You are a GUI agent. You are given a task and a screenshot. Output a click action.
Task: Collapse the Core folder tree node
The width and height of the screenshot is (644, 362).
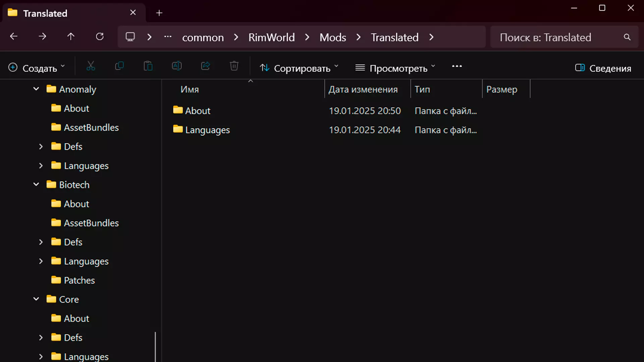(36, 299)
